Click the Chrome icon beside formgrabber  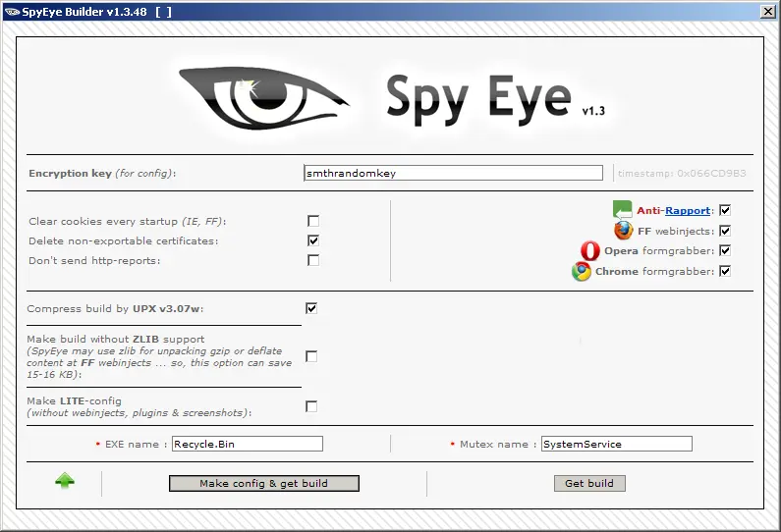pyautogui.click(x=582, y=272)
